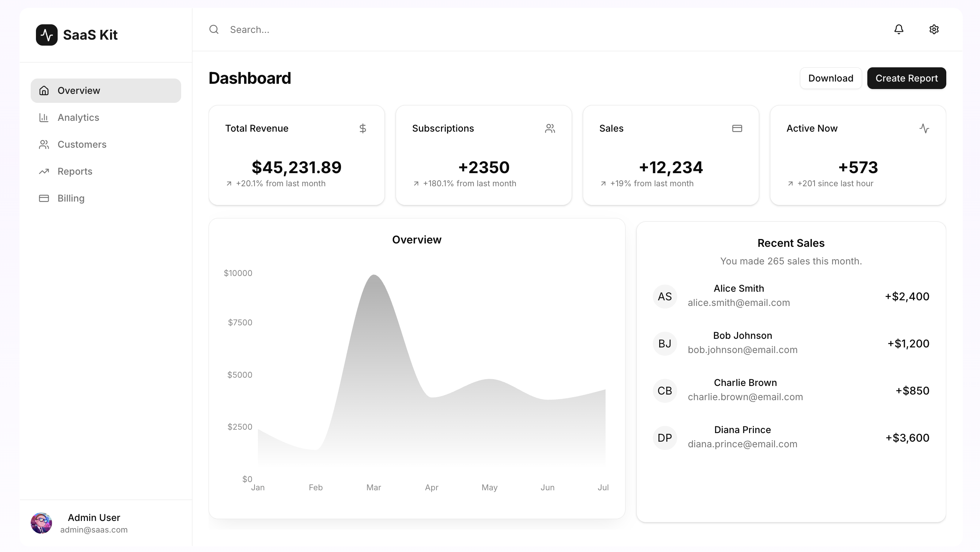Select the Overview home icon in sidebar
980x552 pixels.
click(x=44, y=91)
